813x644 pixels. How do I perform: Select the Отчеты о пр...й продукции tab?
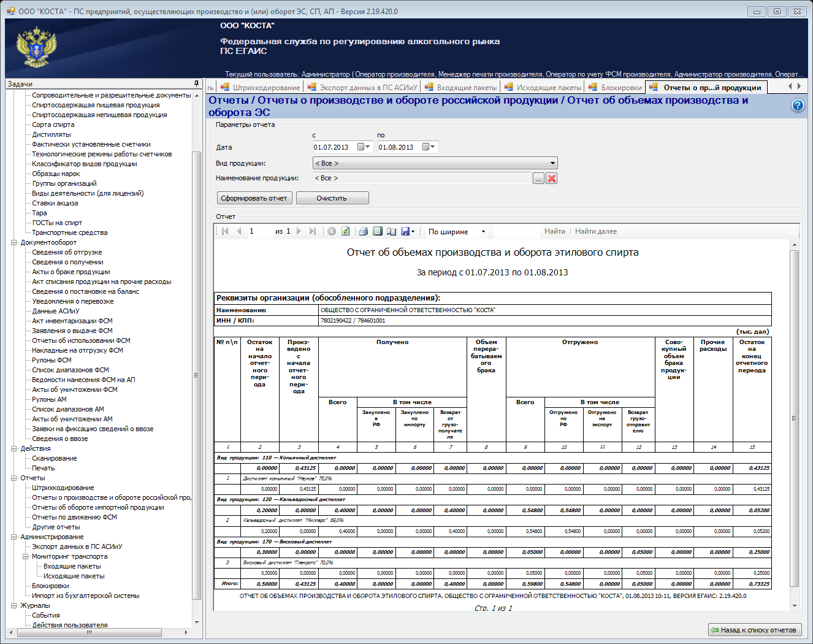[705, 87]
